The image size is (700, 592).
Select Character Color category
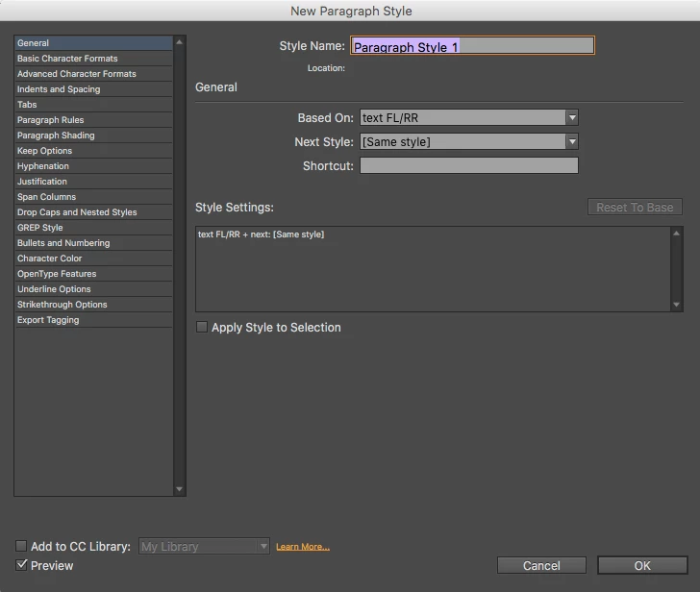tap(94, 259)
